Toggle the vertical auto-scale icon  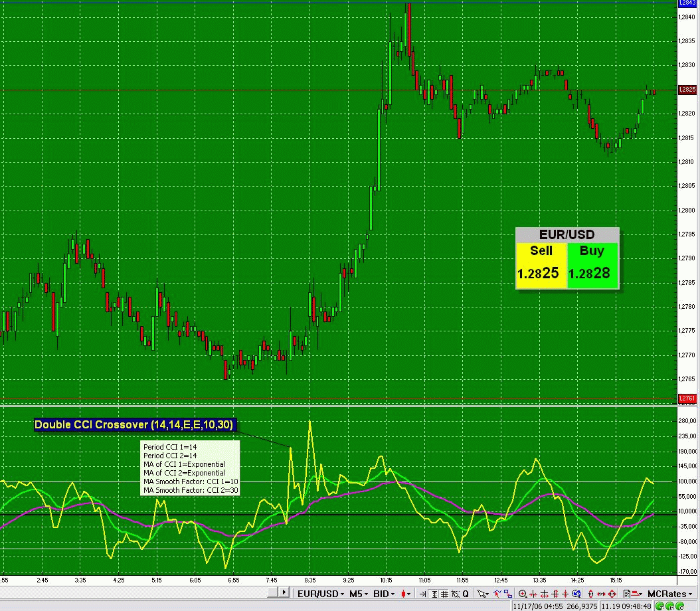coord(434,594)
